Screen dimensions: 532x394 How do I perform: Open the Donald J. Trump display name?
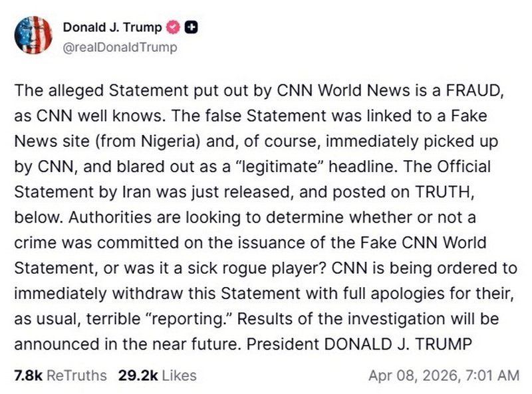click(x=112, y=27)
